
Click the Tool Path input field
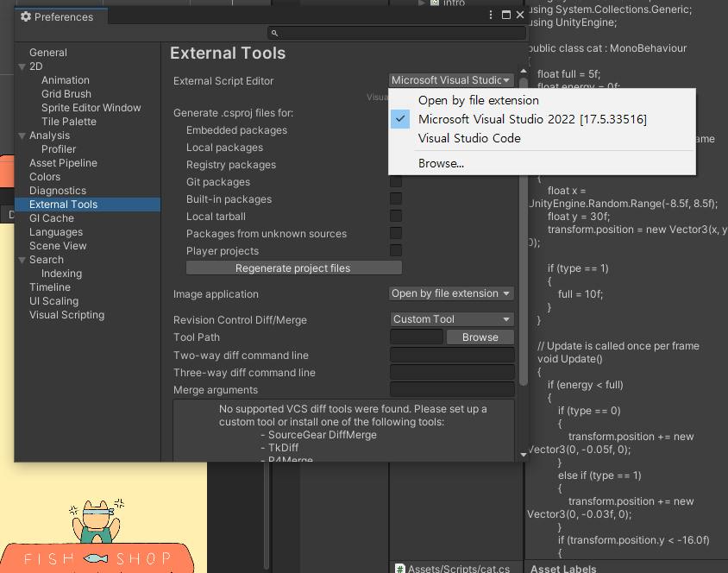(417, 337)
